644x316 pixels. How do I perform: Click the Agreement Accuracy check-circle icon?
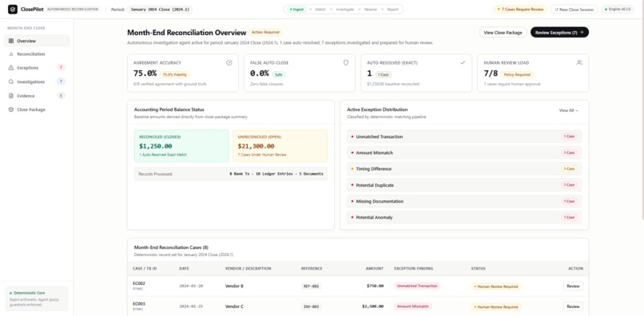pyautogui.click(x=229, y=63)
